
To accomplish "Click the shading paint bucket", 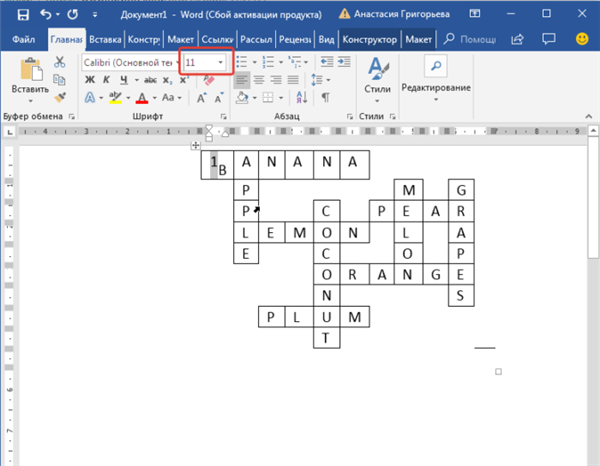I will pos(242,98).
